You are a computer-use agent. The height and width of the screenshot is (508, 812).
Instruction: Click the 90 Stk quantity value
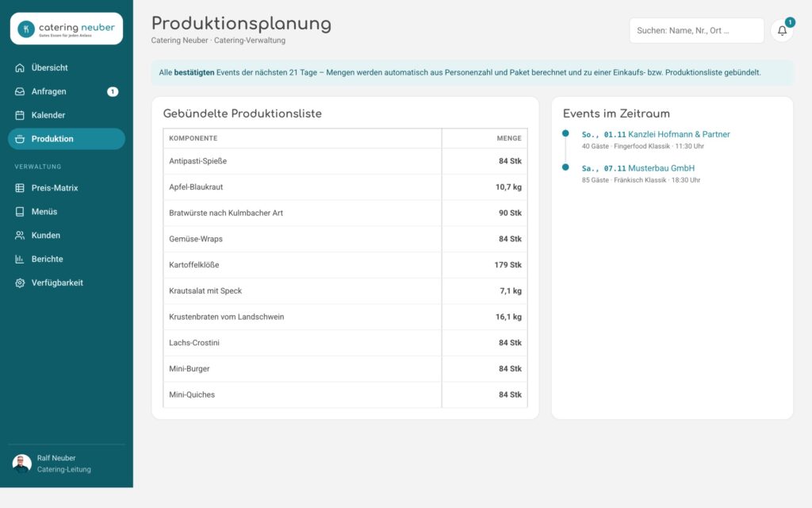(x=510, y=213)
